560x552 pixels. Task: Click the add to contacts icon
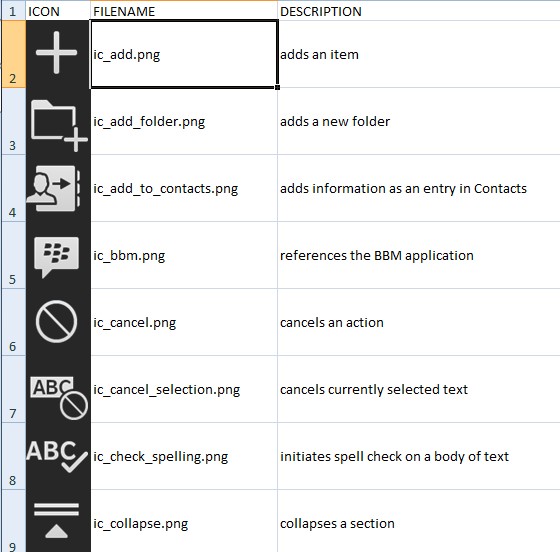click(54, 189)
